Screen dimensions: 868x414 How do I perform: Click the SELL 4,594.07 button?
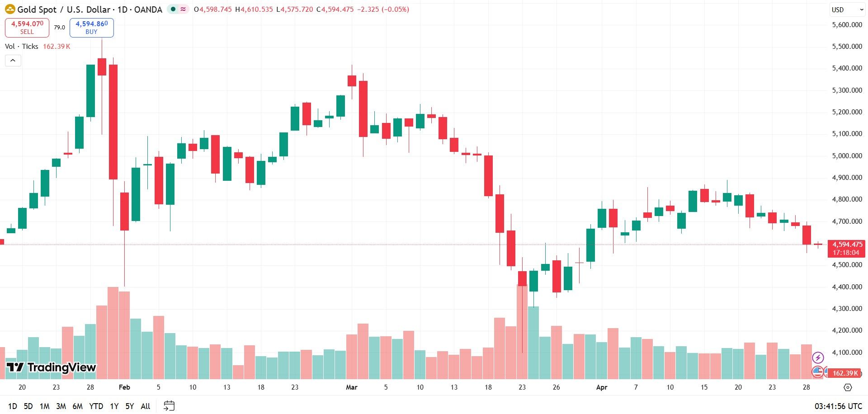27,28
